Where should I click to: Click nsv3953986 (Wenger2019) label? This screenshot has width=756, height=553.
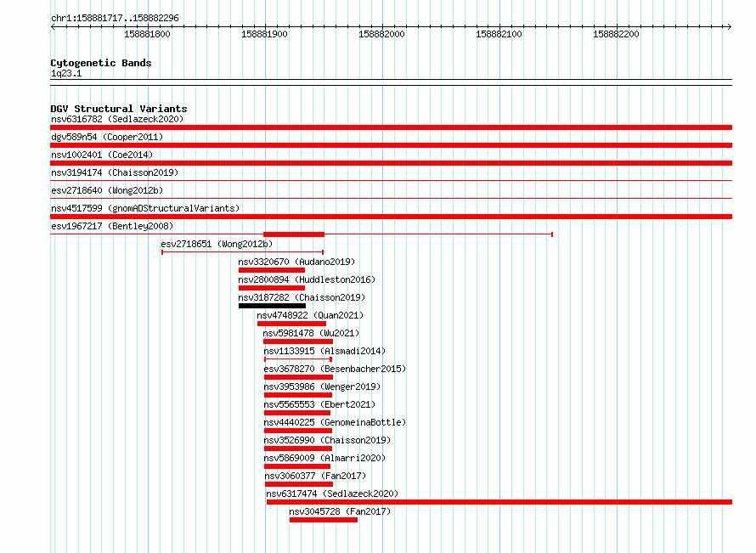pos(322,387)
